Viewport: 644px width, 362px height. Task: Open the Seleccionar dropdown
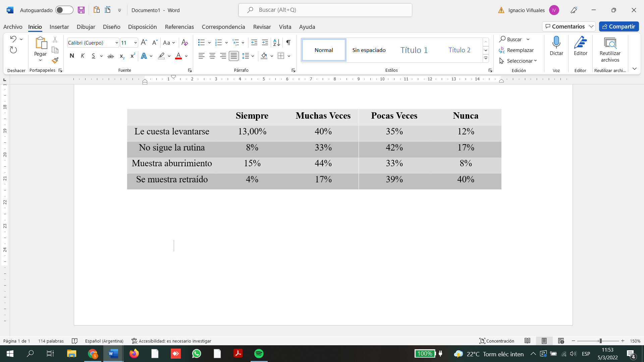pos(518,61)
